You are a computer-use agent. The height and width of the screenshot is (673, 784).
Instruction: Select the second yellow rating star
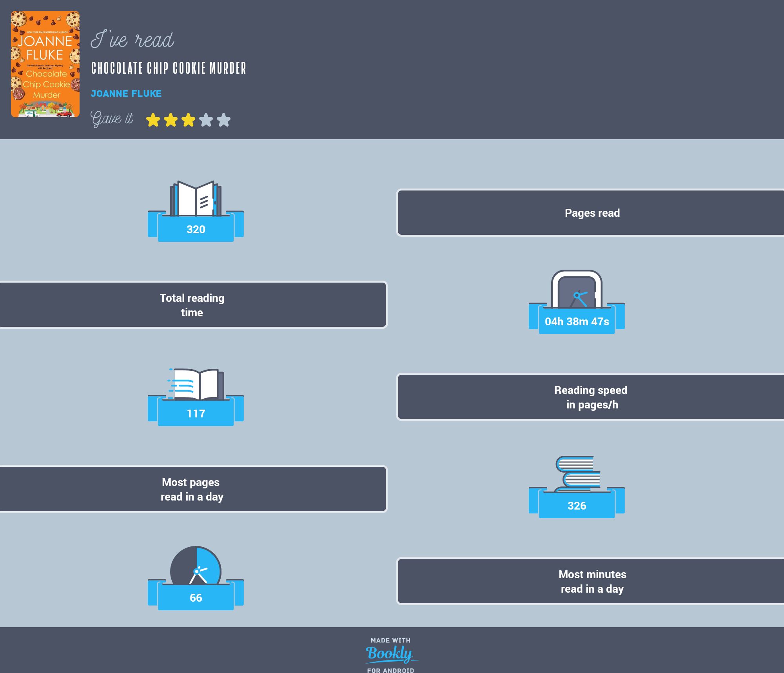(171, 120)
